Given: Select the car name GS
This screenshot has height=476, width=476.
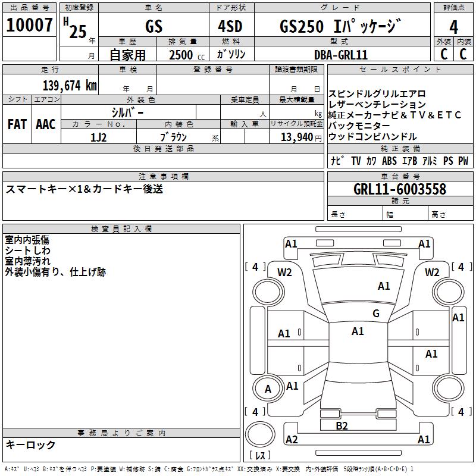Looking at the screenshot, I should [x=154, y=26].
